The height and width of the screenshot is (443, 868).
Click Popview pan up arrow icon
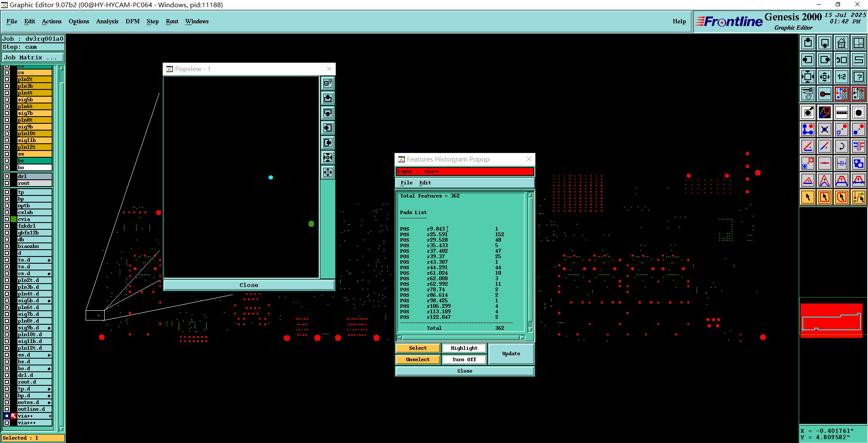(328, 98)
